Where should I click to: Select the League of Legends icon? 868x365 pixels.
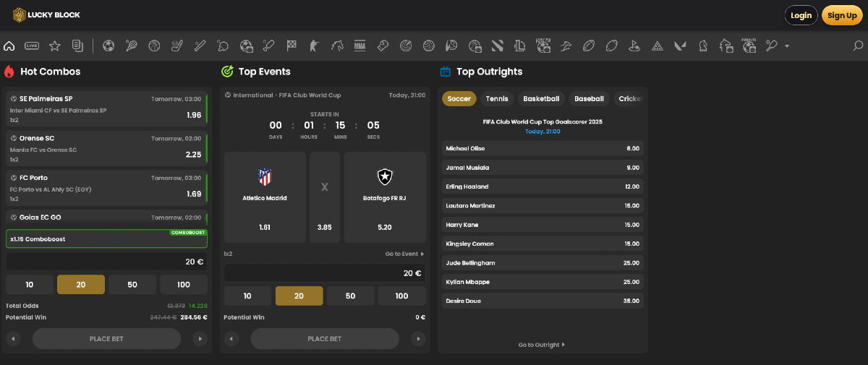(520, 46)
